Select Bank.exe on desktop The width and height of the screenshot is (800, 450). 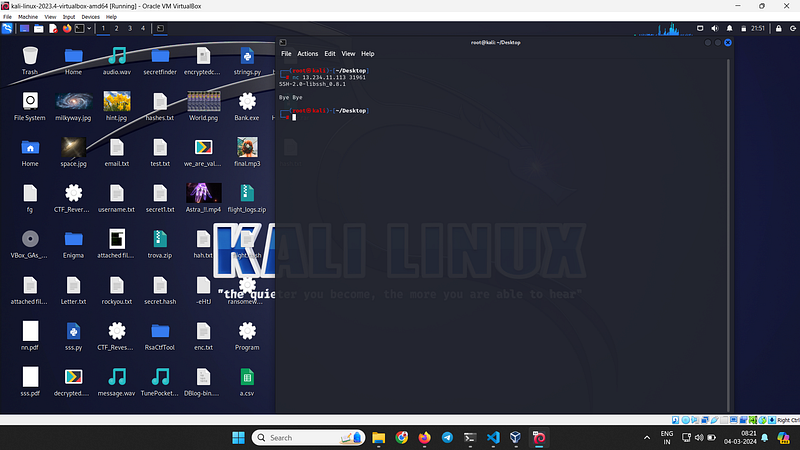click(247, 107)
